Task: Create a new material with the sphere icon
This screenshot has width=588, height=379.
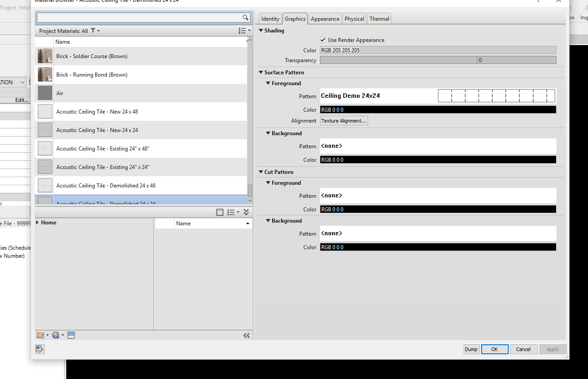Action: 55,335
